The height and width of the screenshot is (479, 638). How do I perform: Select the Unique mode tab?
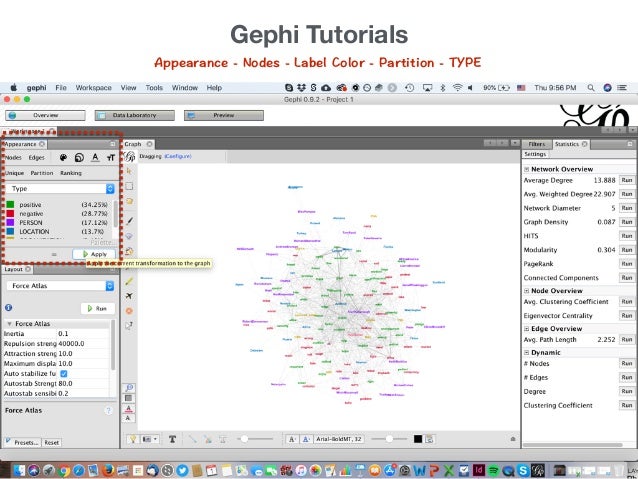coord(15,173)
